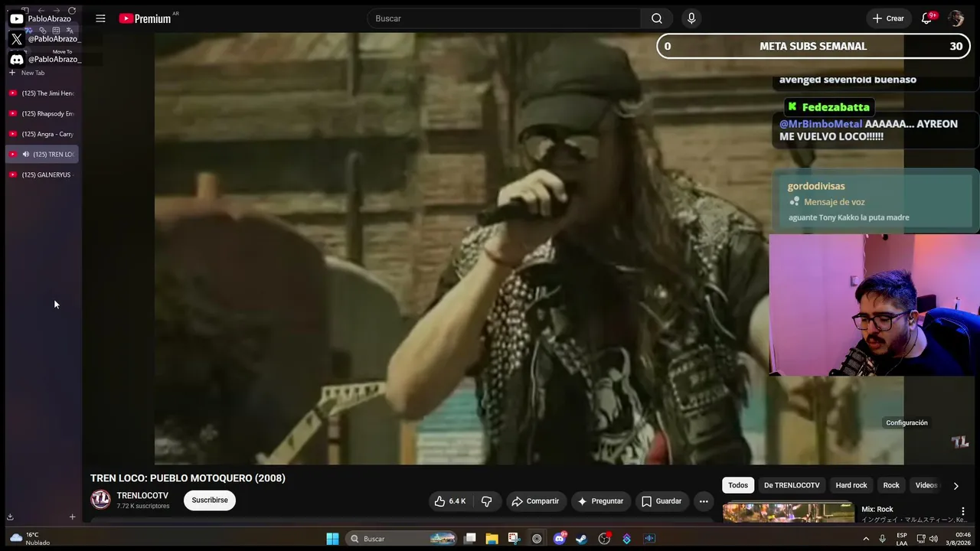This screenshot has width=980, height=551.
Task: Open the TRENLOCOTV channel name link
Action: [142, 495]
